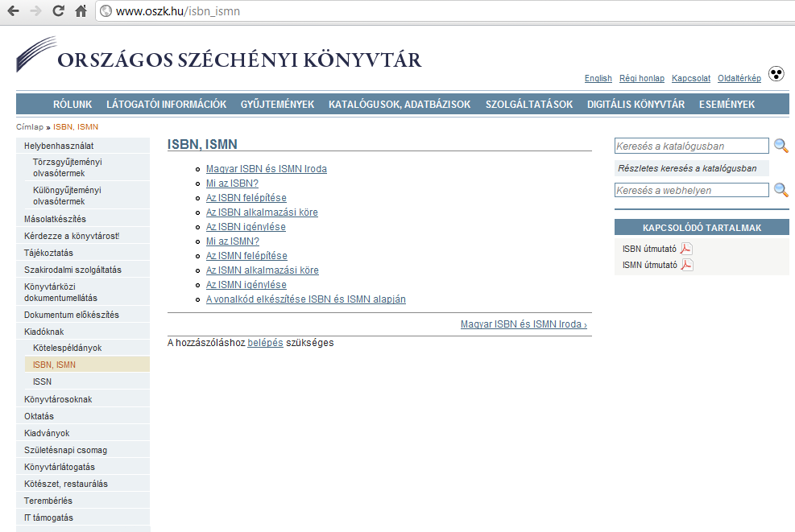Screen dimensions: 795x532
Task: Select Dokumentum előkészítés in sidebar
Action: pos(83,315)
